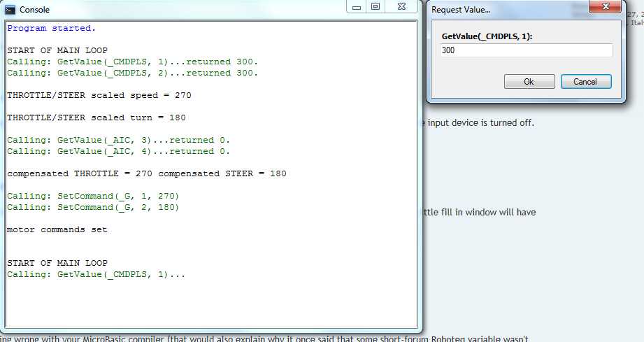Click the value input field containing 300
Screen dimensions: 644x342
click(527, 50)
